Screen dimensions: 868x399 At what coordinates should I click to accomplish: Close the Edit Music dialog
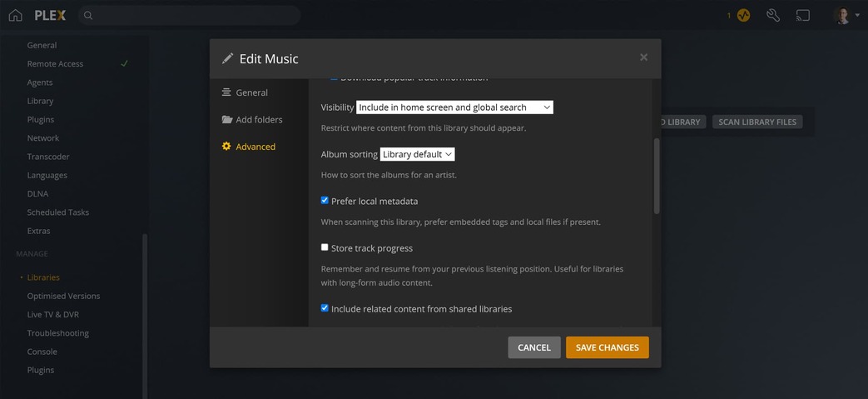pyautogui.click(x=643, y=57)
